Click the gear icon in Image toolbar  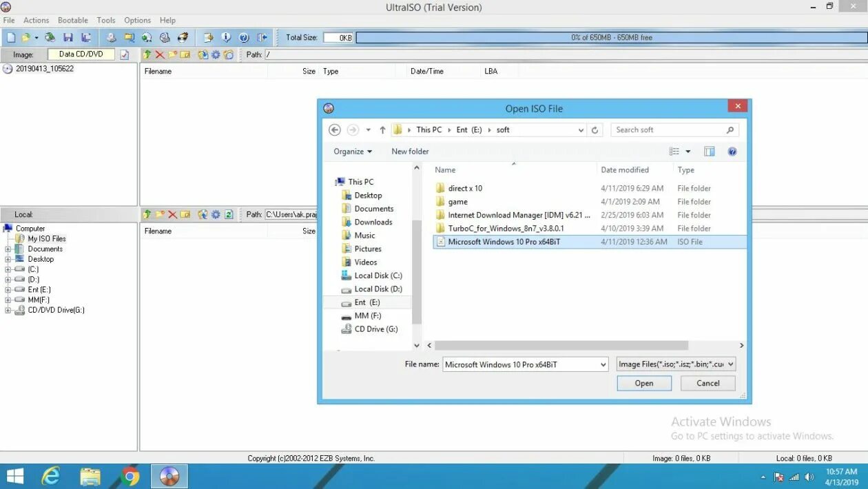point(216,54)
